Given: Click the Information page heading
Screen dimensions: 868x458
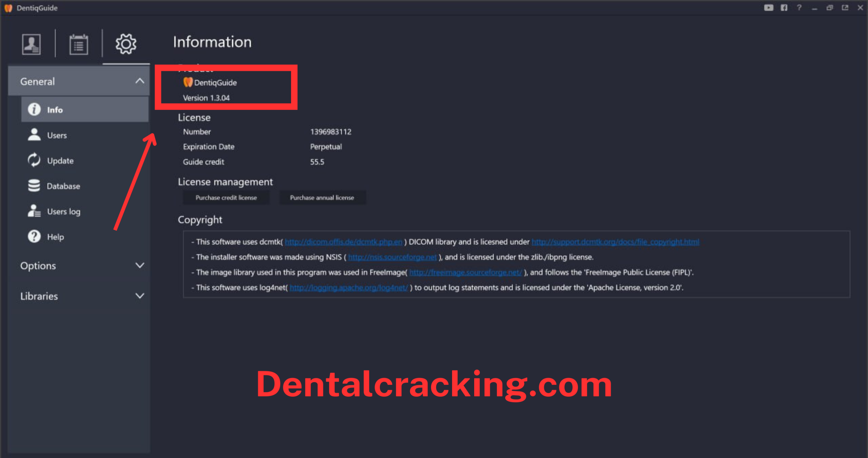Looking at the screenshot, I should pos(212,42).
